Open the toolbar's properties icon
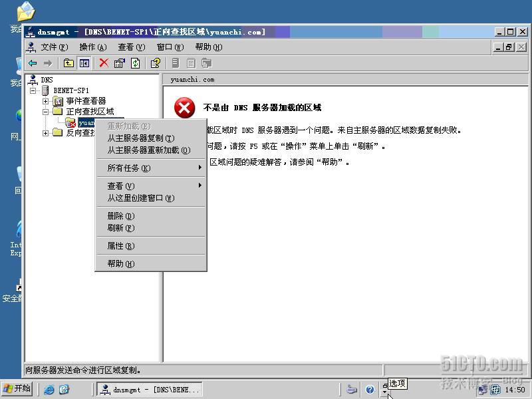The image size is (532, 399). tap(120, 63)
